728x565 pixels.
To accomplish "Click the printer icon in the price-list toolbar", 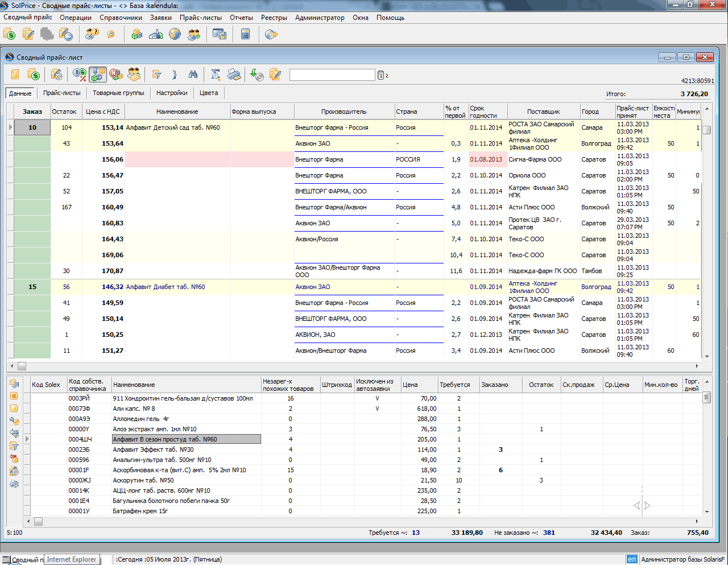I will coord(234,75).
